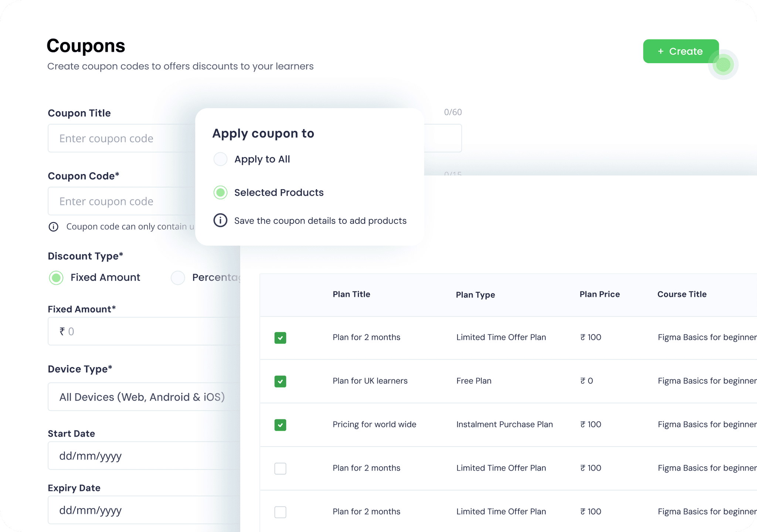Uncheck the Pricing for world wide checkbox
The height and width of the screenshot is (532, 757).
tap(280, 425)
